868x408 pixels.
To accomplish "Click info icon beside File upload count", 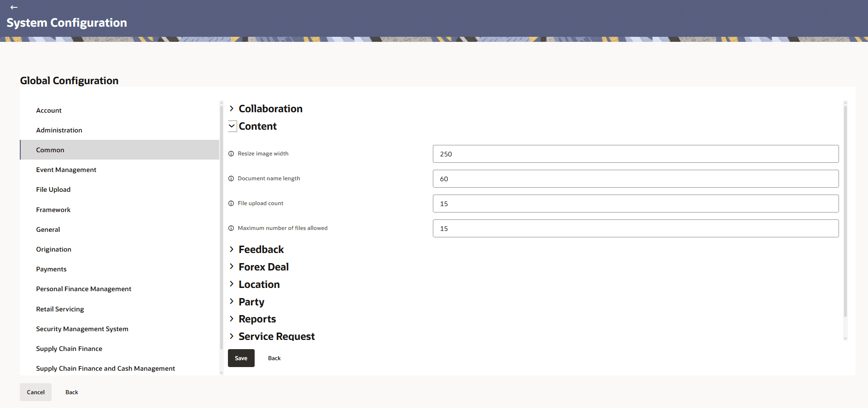I will click(231, 203).
